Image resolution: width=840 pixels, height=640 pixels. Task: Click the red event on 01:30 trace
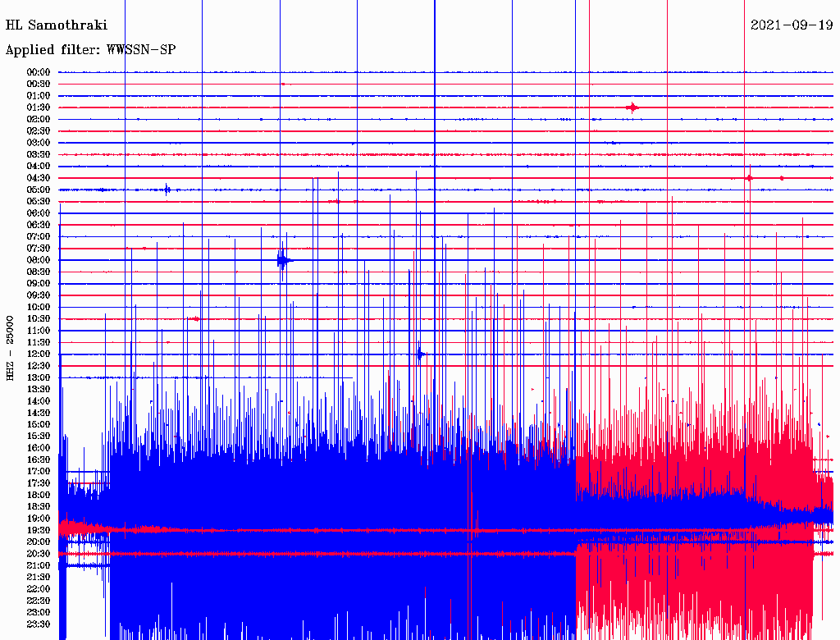[632, 107]
